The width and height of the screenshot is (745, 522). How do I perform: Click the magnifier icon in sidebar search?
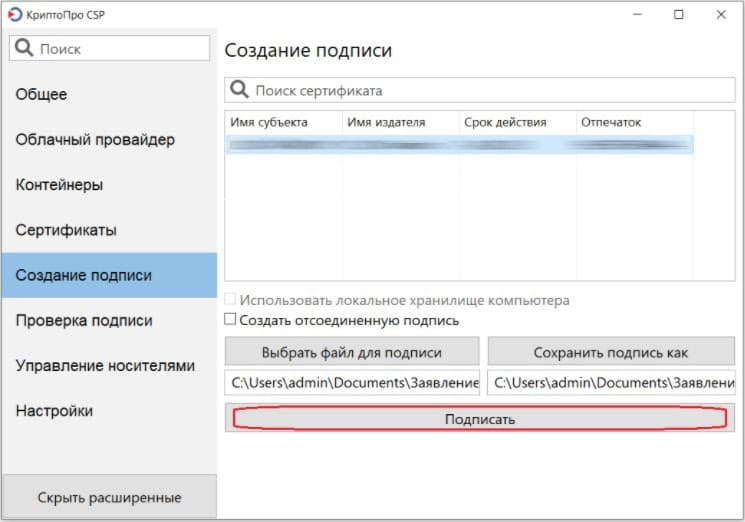[24, 48]
